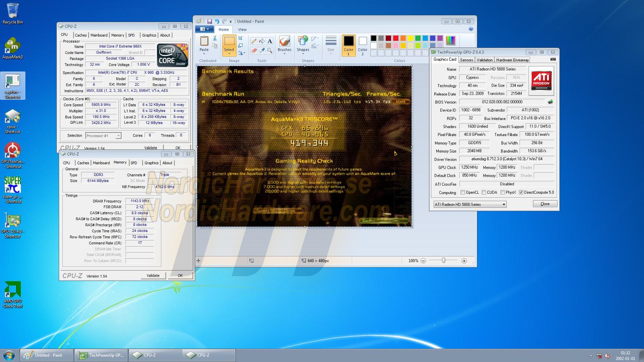Viewport: 644px width, 362px height.
Task: Click the BIOS save chip icon in GPU-Z
Action: pos(550,102)
